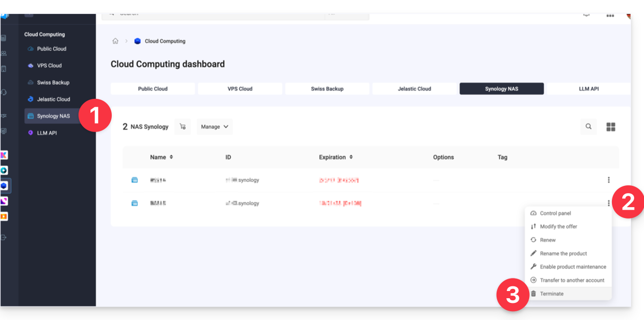Expand the Manage dropdown
The image size is (644, 320).
coord(215,127)
